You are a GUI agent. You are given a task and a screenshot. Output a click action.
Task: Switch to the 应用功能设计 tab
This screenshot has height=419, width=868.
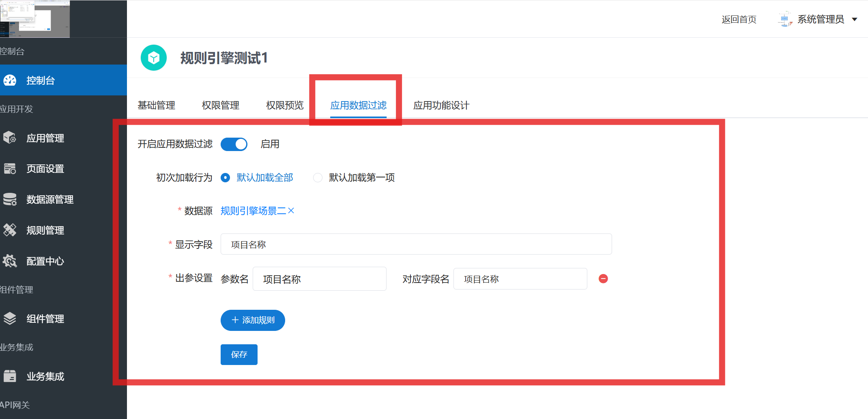pos(441,106)
